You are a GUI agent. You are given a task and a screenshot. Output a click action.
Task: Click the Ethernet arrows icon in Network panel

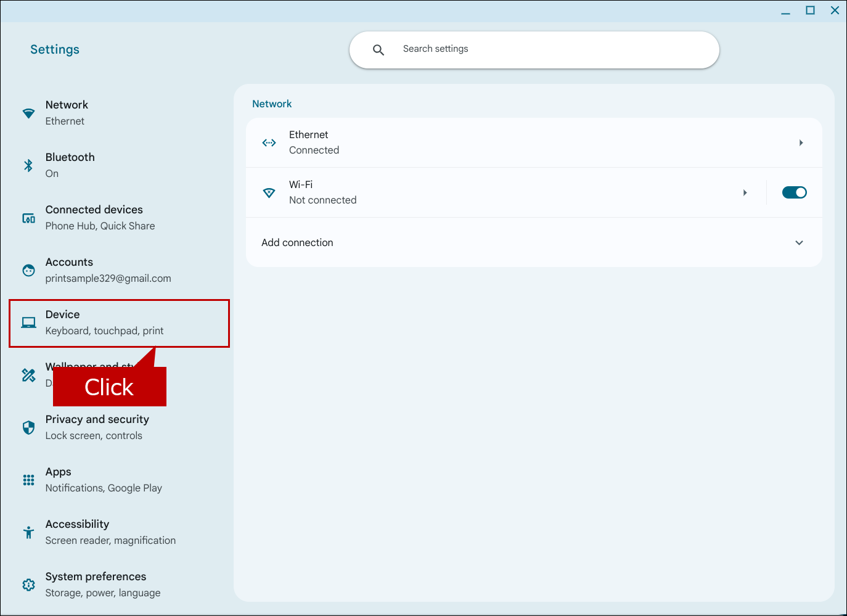pos(269,142)
